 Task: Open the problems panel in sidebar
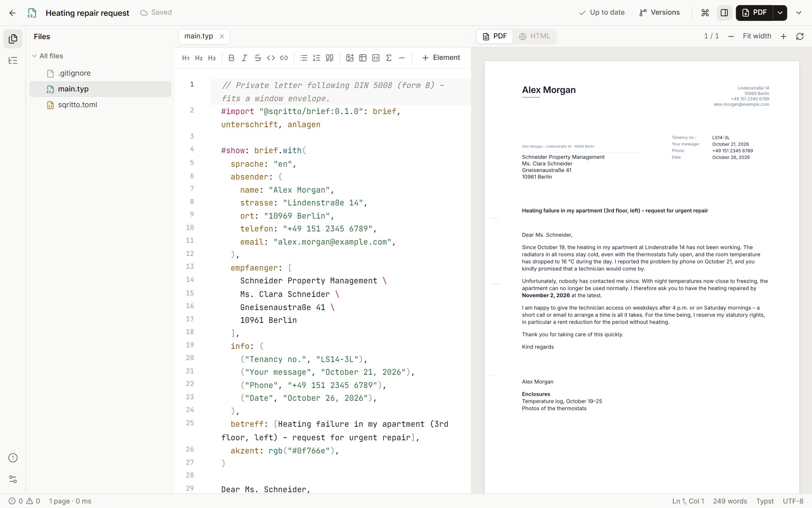[13, 458]
